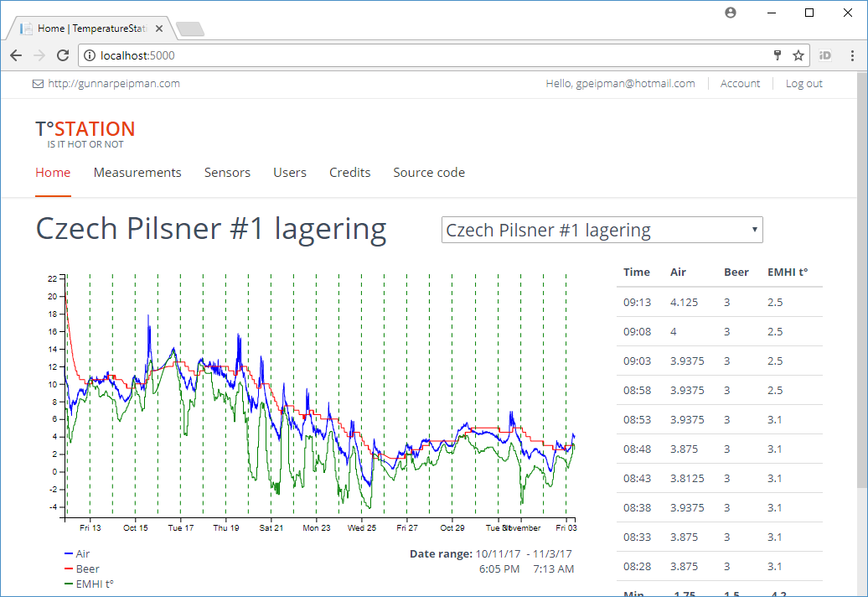Expand the Czech Pilsner #1 lagering dropdown
868x597 pixels.
(x=602, y=230)
